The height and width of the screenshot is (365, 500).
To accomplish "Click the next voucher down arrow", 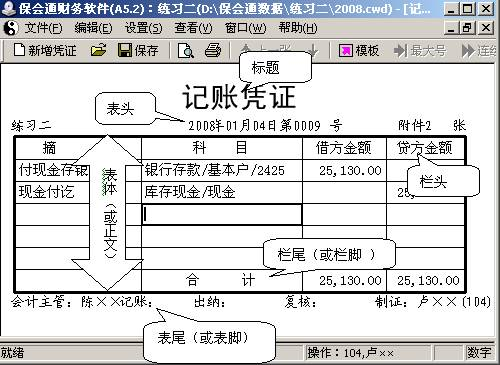I will [x=313, y=51].
